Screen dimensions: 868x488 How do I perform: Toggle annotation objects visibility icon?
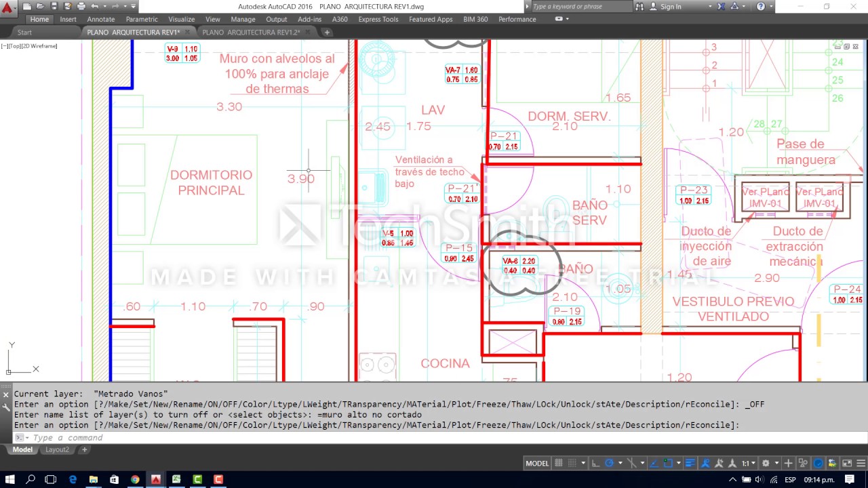(706, 464)
